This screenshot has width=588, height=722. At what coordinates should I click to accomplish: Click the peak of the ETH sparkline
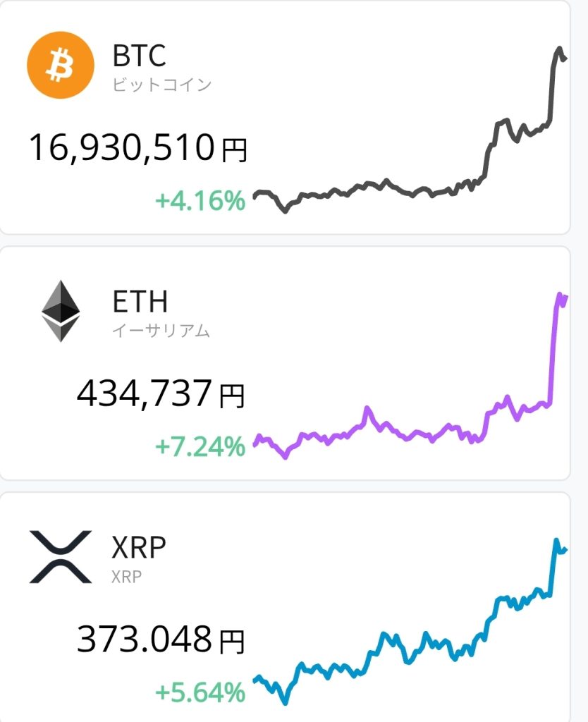(x=560, y=295)
